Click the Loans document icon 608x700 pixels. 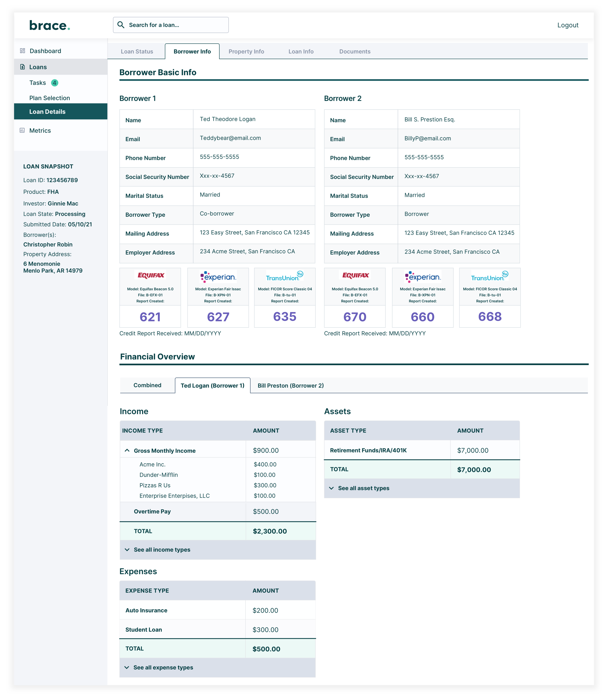[x=22, y=67]
